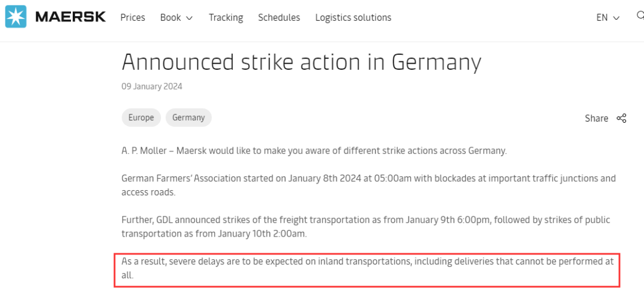Click the Share label
The height and width of the screenshot is (295, 644).
pyautogui.click(x=596, y=118)
